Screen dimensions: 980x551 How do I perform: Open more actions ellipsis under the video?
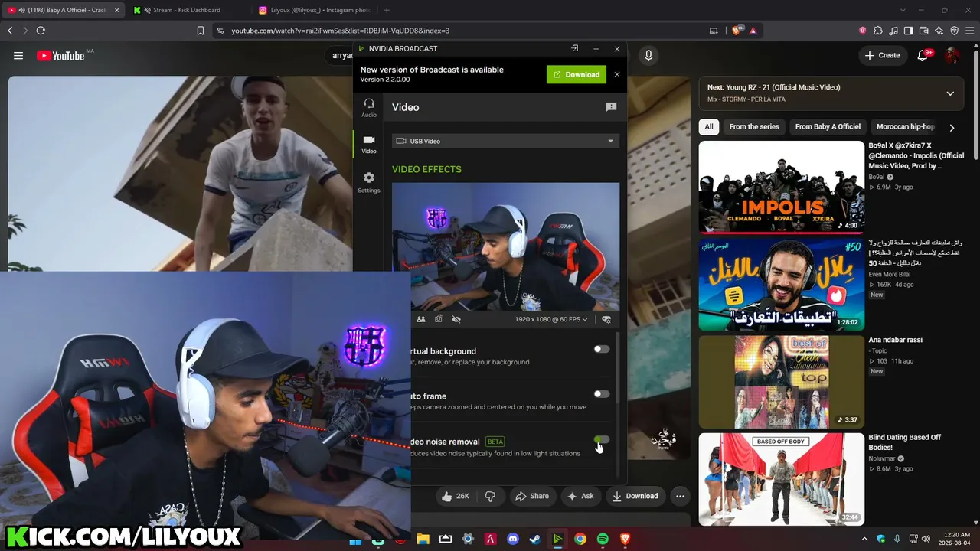(680, 496)
